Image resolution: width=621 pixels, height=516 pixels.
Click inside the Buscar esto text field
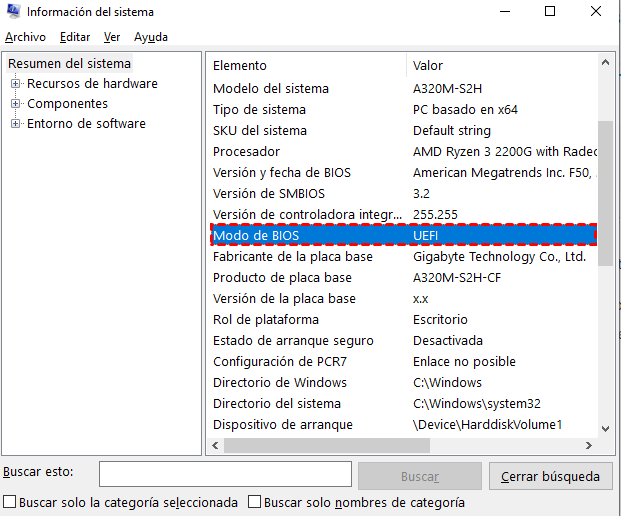click(225, 474)
